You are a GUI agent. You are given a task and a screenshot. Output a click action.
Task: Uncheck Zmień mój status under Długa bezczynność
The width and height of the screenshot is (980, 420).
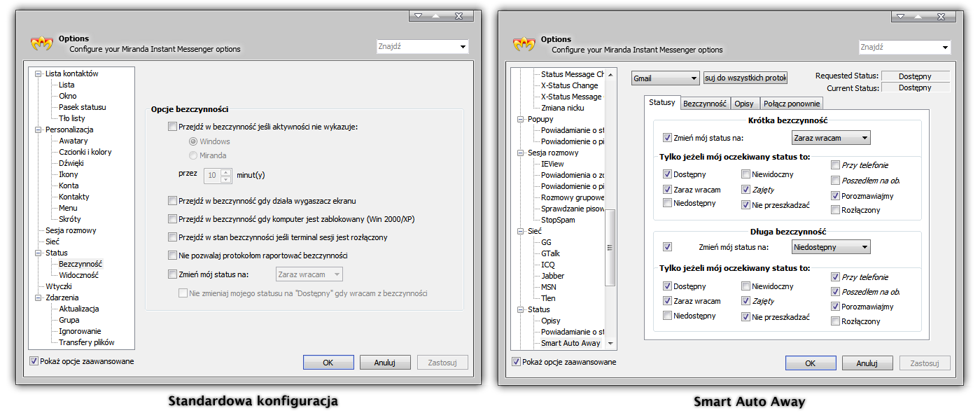pos(667,247)
